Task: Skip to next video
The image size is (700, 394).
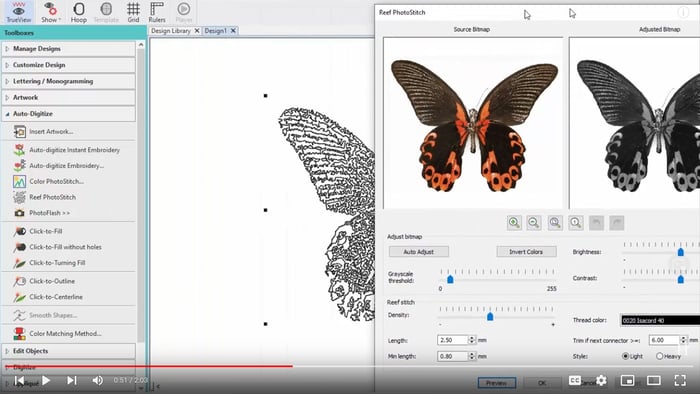Action: point(72,380)
